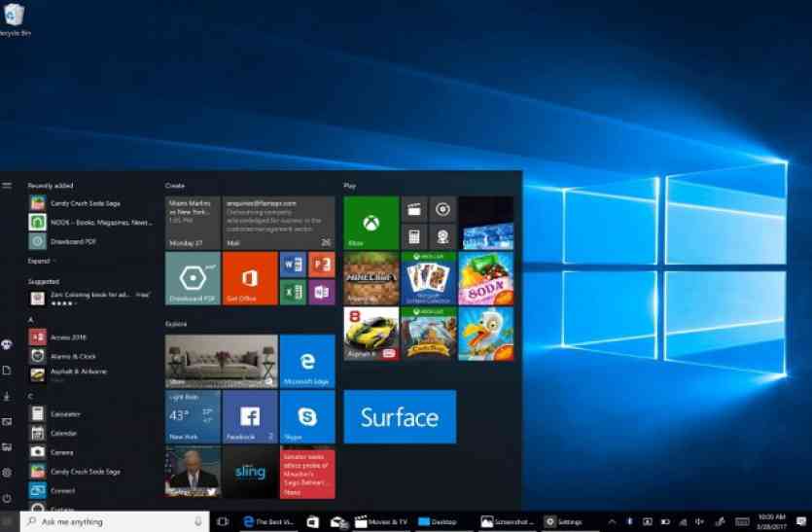Open Downloads icon in Start rail
812x532 pixels.
click(x=7, y=396)
